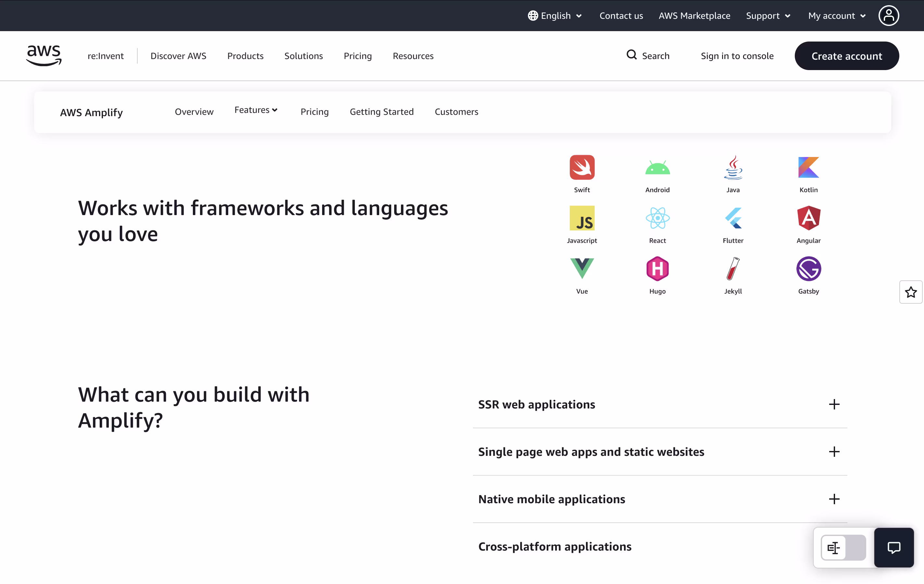This screenshot has height=584, width=924.
Task: Open the Getting Started tab
Action: (x=381, y=112)
